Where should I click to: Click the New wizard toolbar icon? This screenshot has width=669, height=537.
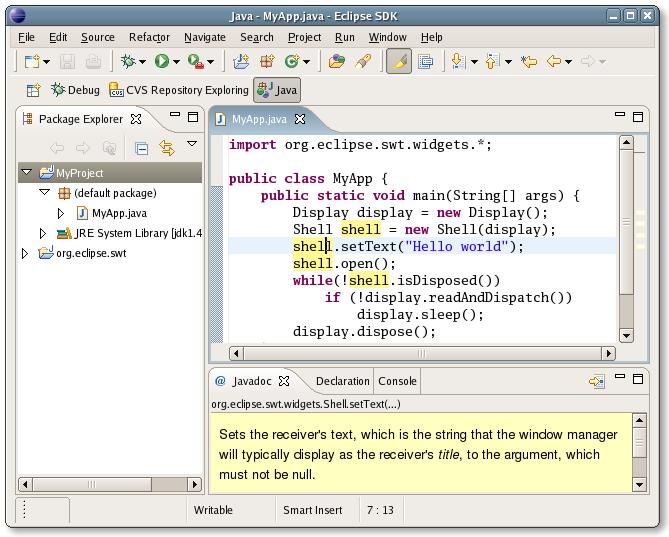tap(32, 62)
